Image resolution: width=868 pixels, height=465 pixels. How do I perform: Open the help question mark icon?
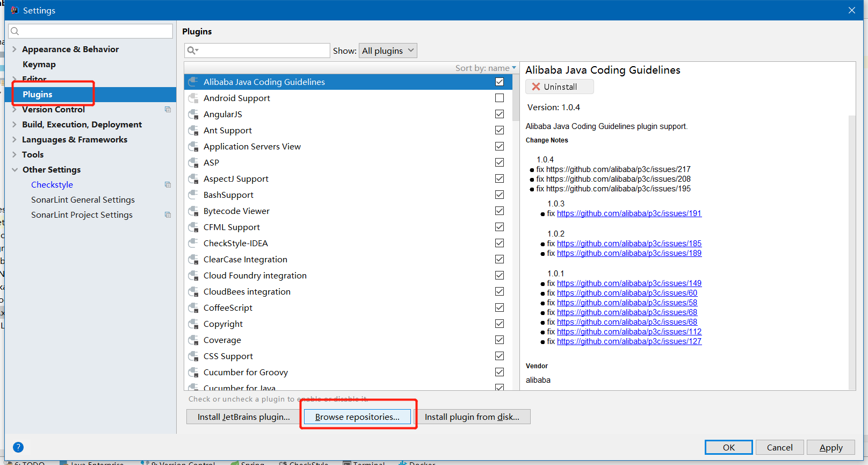18,447
